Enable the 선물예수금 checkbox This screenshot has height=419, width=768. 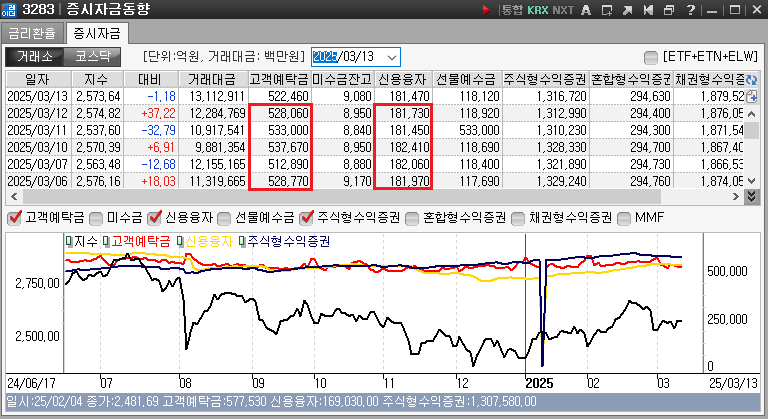click(x=224, y=218)
